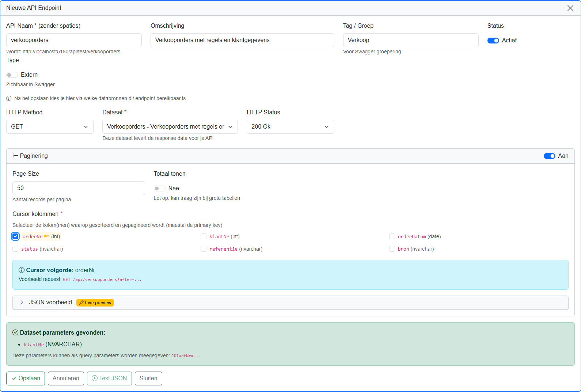Enable the Extern type switch
The height and width of the screenshot is (392, 581).
pos(12,75)
